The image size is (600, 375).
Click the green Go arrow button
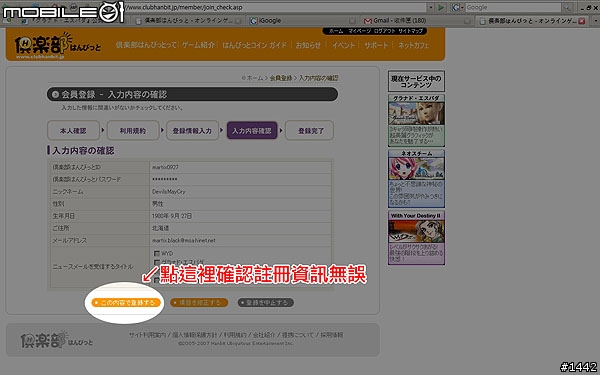441,7
